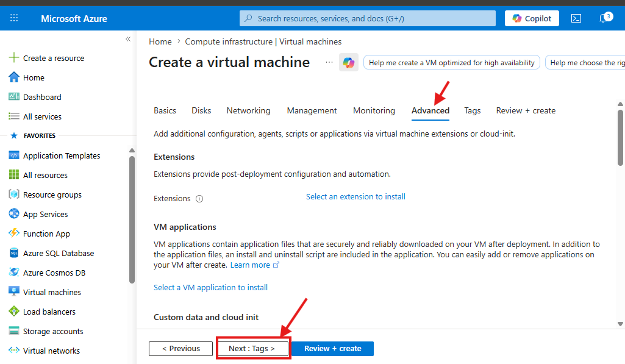625x364 pixels.
Task: Click the Copilot button in the top bar
Action: 532,18
